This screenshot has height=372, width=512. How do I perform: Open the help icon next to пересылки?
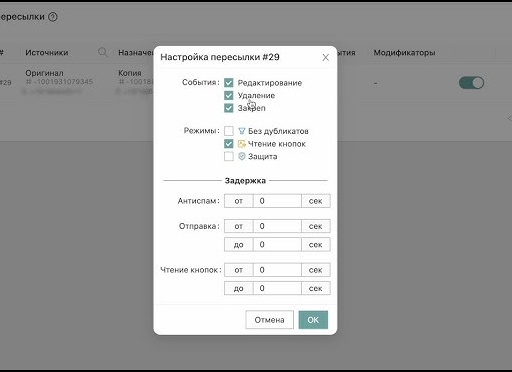pos(53,17)
